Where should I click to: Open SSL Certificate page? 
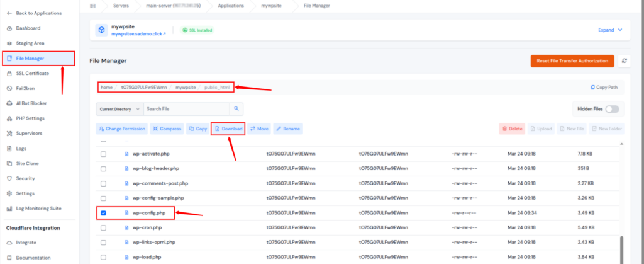[x=33, y=73]
